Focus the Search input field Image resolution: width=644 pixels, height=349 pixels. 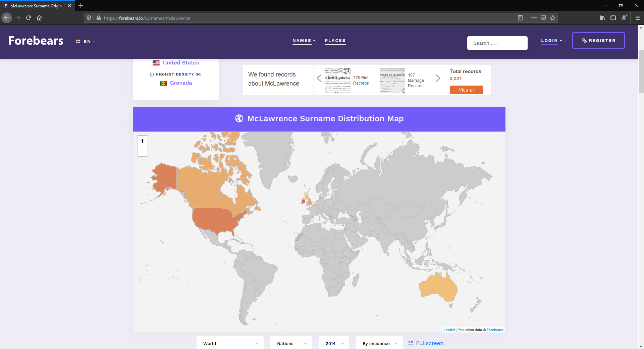[x=497, y=43]
